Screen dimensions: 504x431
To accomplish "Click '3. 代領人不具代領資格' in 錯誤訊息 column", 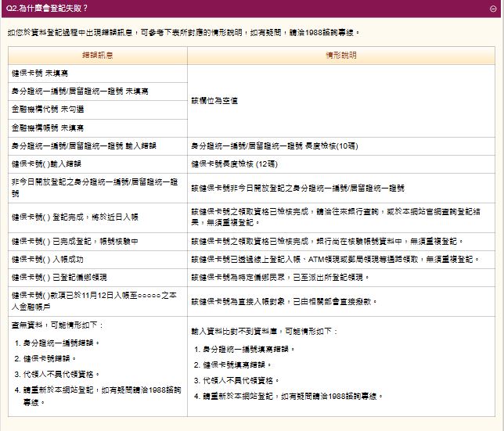I will (57, 375).
